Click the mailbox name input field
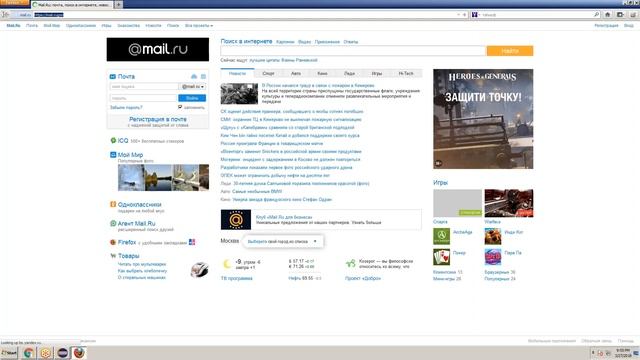 pos(144,87)
